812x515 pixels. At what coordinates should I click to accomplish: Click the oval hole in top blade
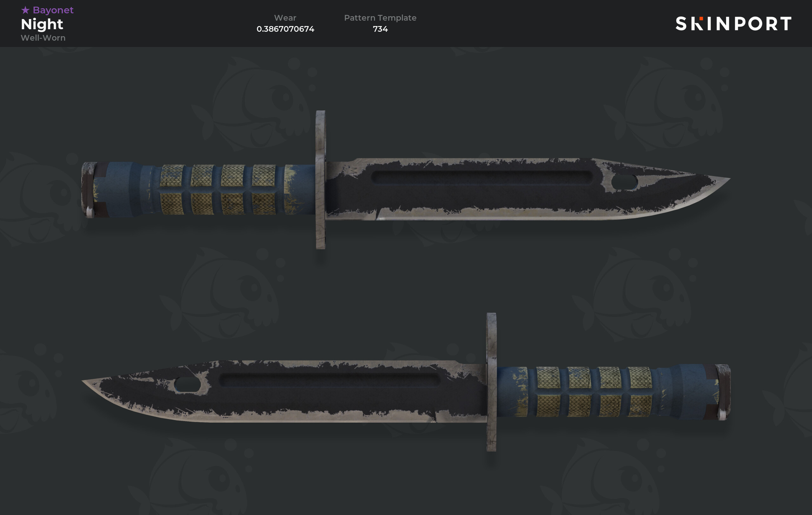625,182
